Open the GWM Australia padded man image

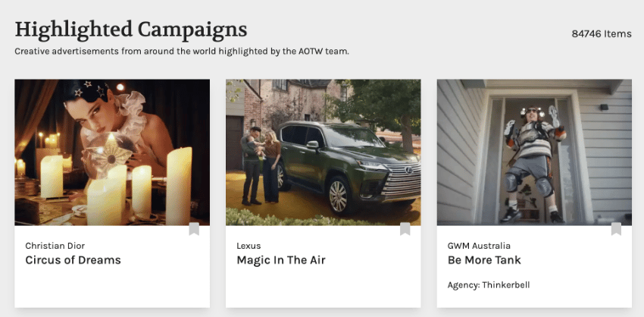(x=534, y=152)
